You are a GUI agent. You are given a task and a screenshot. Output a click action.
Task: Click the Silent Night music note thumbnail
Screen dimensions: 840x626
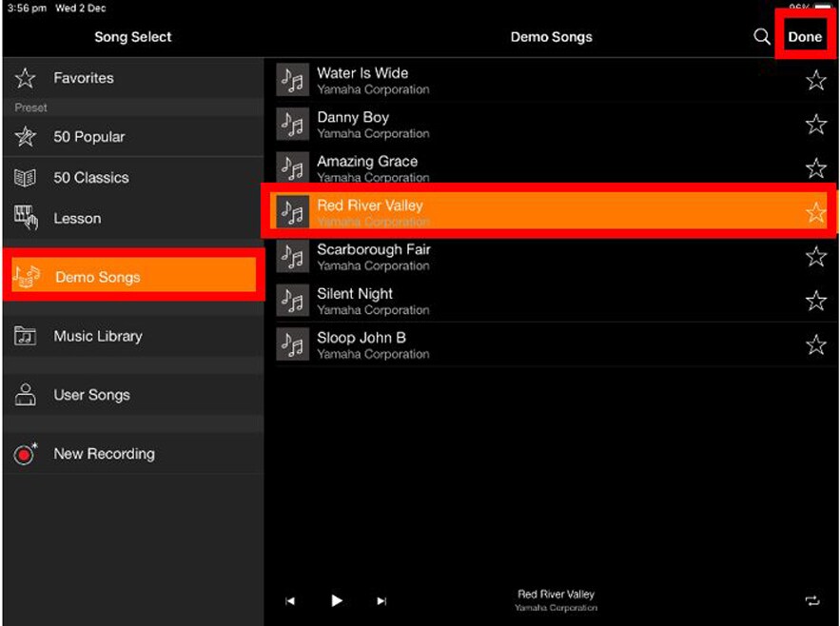pos(292,301)
